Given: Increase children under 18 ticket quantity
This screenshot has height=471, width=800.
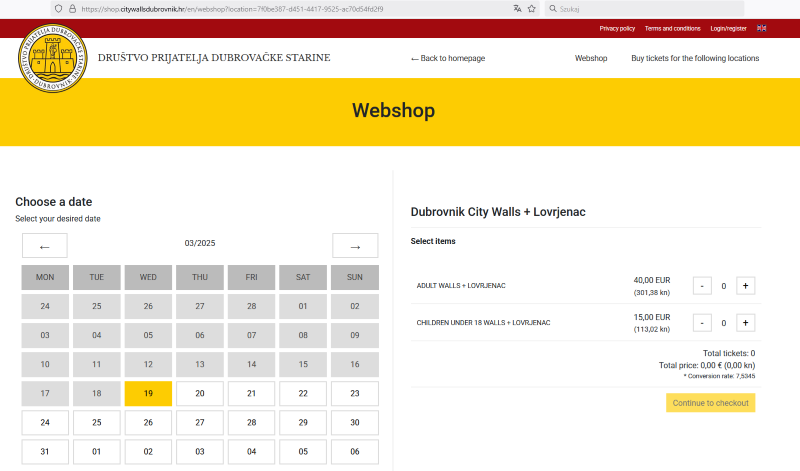Looking at the screenshot, I should coord(745,323).
